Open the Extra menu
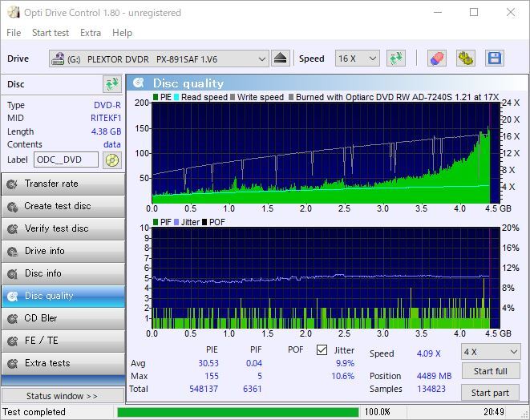 [91, 33]
